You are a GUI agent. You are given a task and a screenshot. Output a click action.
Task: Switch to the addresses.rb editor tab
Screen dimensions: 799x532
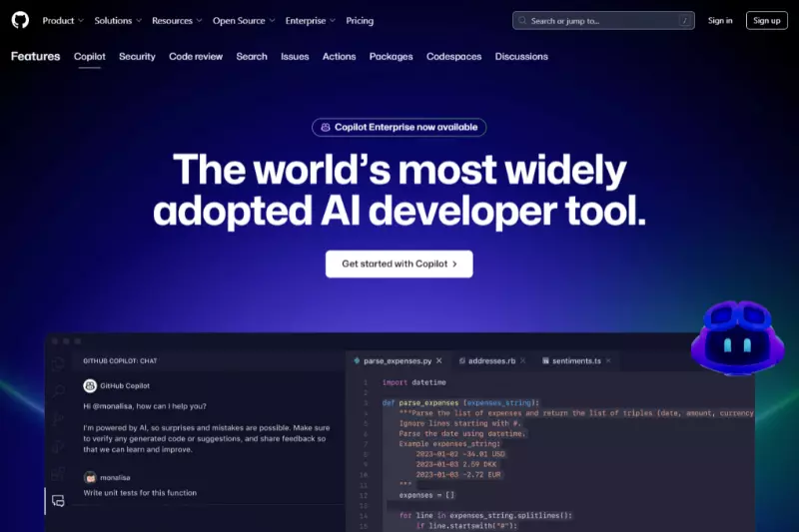point(491,361)
